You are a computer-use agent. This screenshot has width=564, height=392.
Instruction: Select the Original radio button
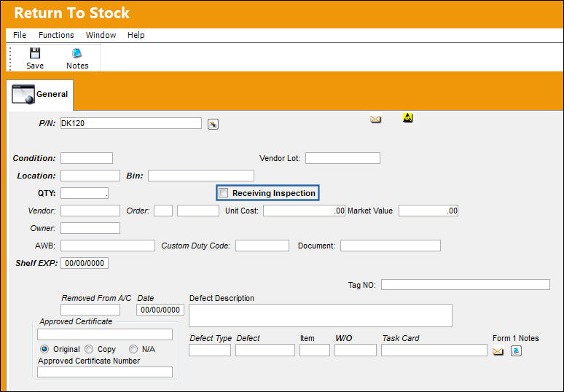44,349
